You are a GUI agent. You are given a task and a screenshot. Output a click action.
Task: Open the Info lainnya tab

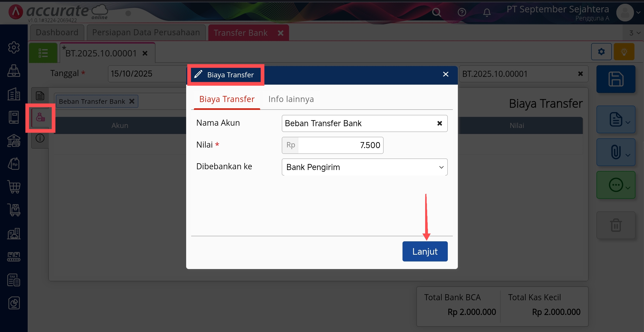[291, 99]
